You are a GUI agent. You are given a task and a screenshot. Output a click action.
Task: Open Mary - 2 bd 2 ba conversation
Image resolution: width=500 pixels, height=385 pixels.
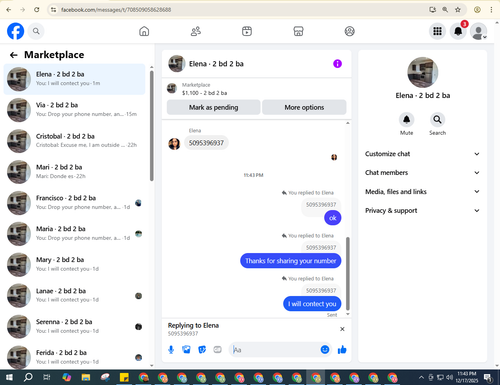[75, 265]
